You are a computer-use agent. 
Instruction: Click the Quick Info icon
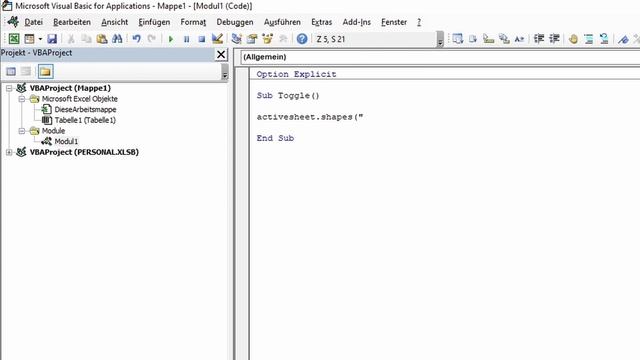point(489,39)
